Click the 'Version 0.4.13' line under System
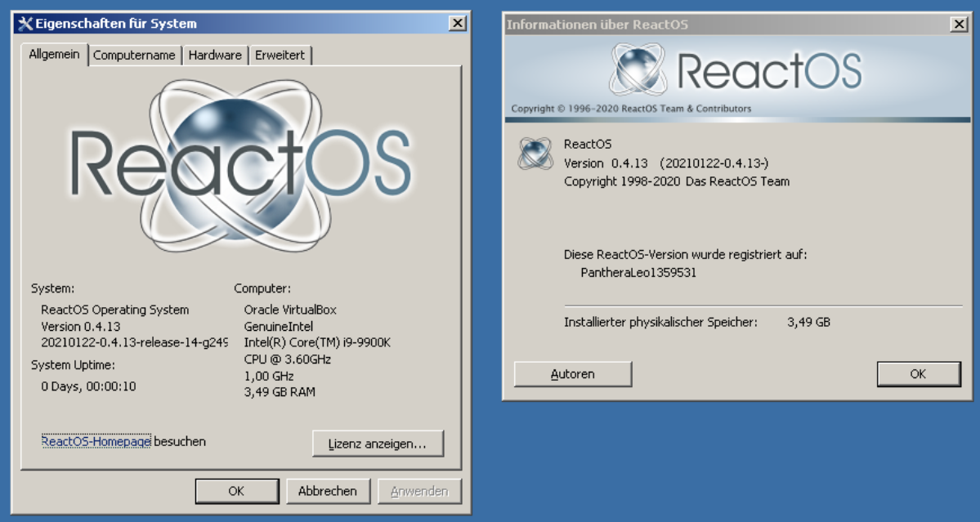The width and height of the screenshot is (980, 522). pos(81,327)
